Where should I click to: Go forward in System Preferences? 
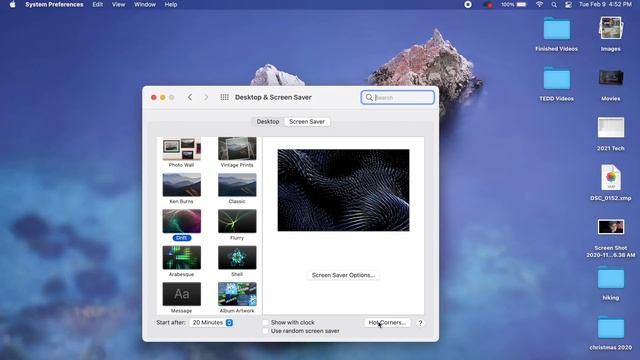206,97
